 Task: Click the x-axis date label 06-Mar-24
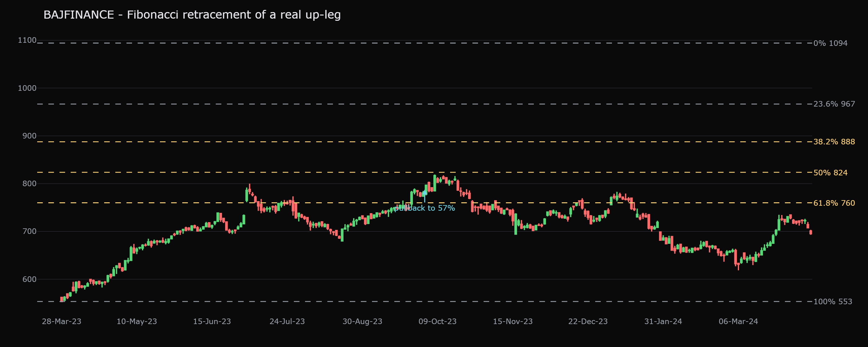tap(738, 321)
